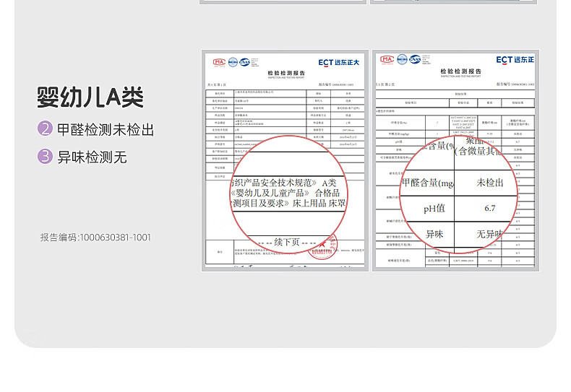
Task: Click magnified 《婴幼儿及儿童产品》 合格品 text
Action: (x=285, y=193)
